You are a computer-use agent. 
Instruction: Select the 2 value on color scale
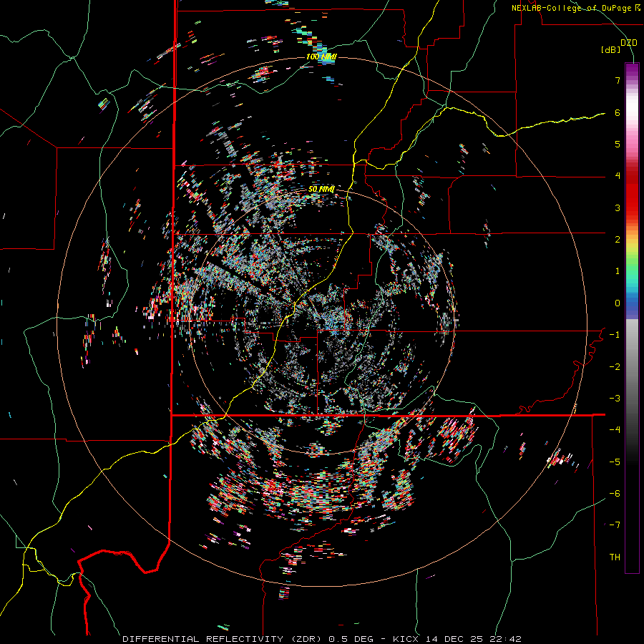click(x=618, y=240)
